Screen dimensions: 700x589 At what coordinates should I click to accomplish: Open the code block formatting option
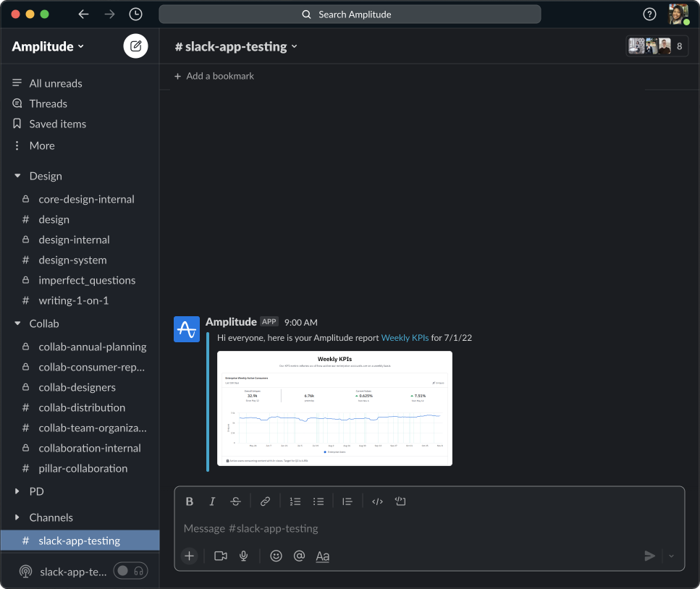click(400, 501)
